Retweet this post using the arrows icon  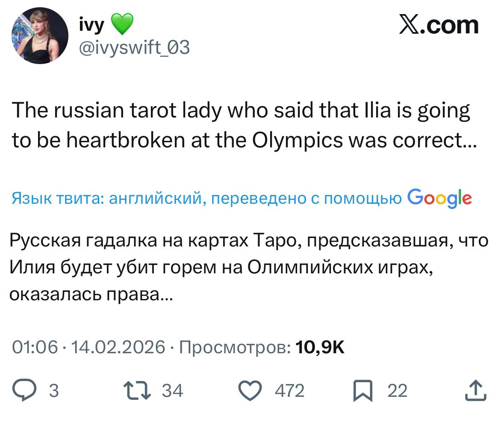tap(137, 391)
